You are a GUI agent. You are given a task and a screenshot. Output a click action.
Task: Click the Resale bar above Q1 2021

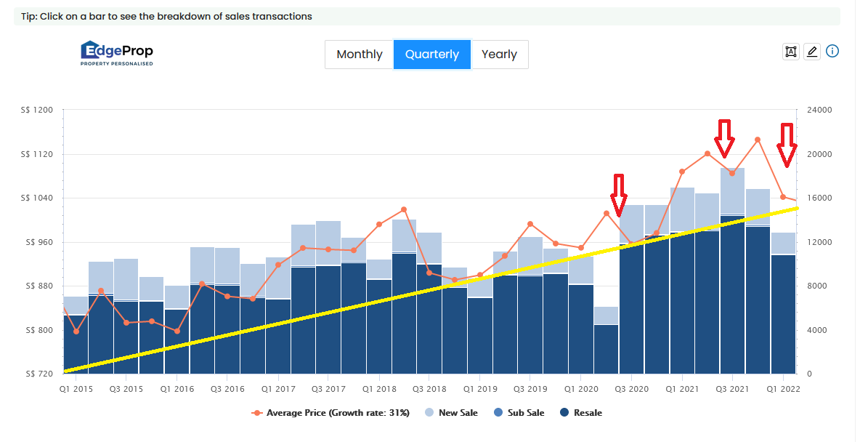(x=682, y=303)
